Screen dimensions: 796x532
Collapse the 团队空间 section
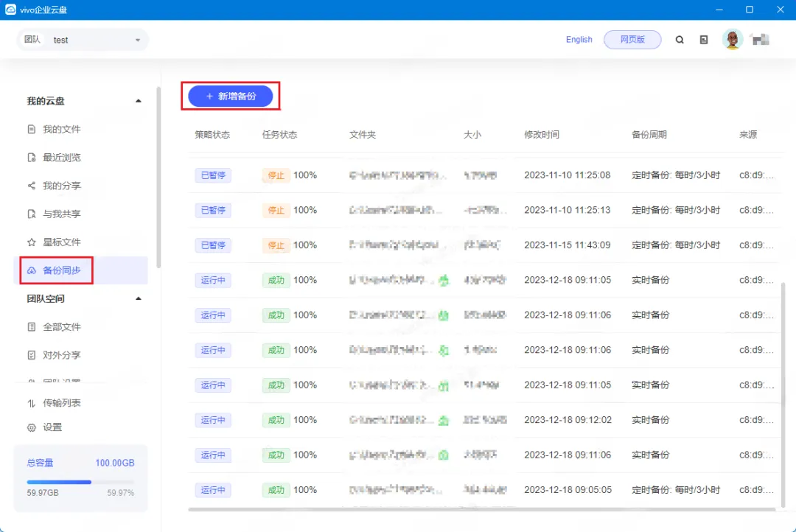click(x=138, y=298)
